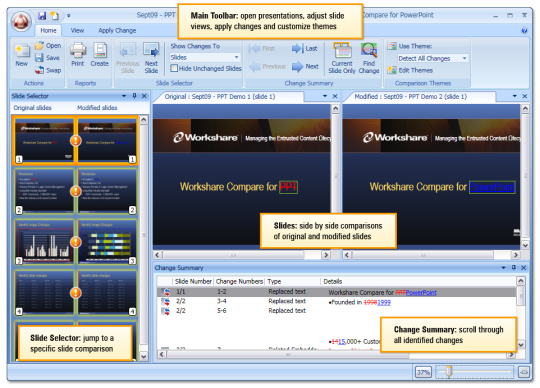Select original slide 2 thumbnail
The height and width of the screenshot is (388, 540).
click(44, 191)
